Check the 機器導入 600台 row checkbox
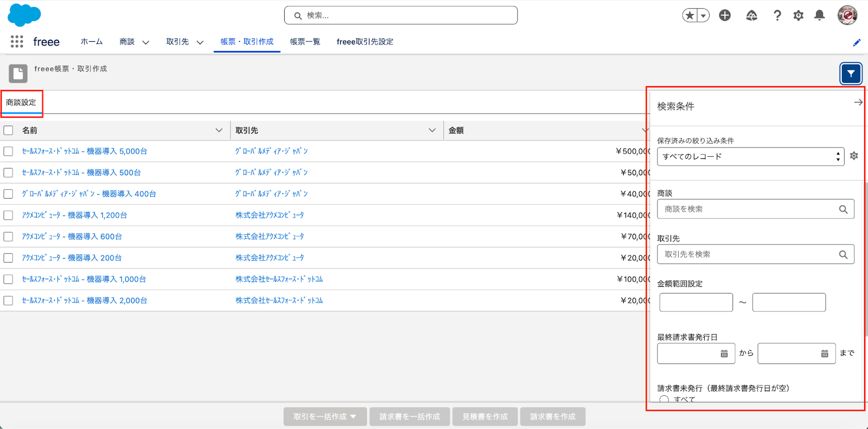868x429 pixels. coord(8,236)
